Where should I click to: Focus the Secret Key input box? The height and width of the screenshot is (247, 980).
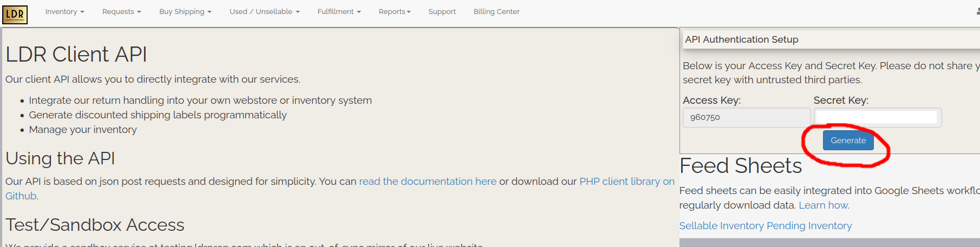coord(877,117)
